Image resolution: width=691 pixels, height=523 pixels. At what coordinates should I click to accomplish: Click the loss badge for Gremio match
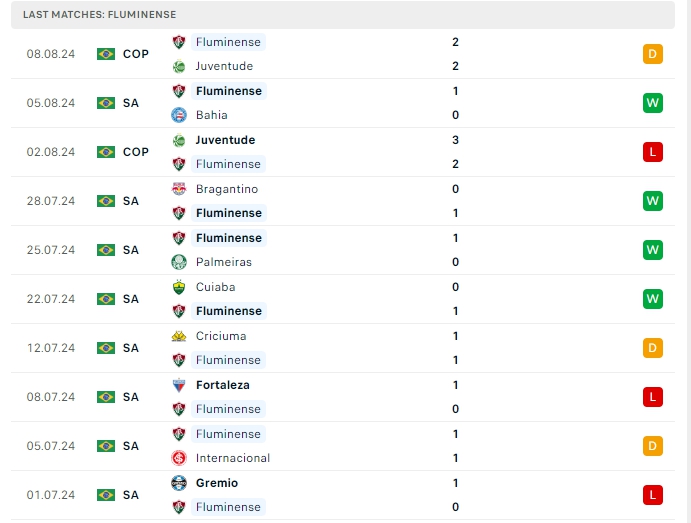(x=653, y=495)
